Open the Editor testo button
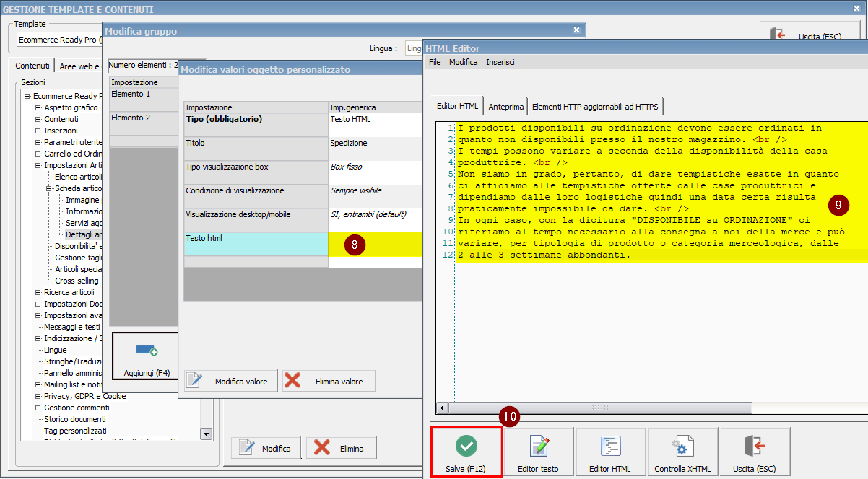 click(x=539, y=452)
